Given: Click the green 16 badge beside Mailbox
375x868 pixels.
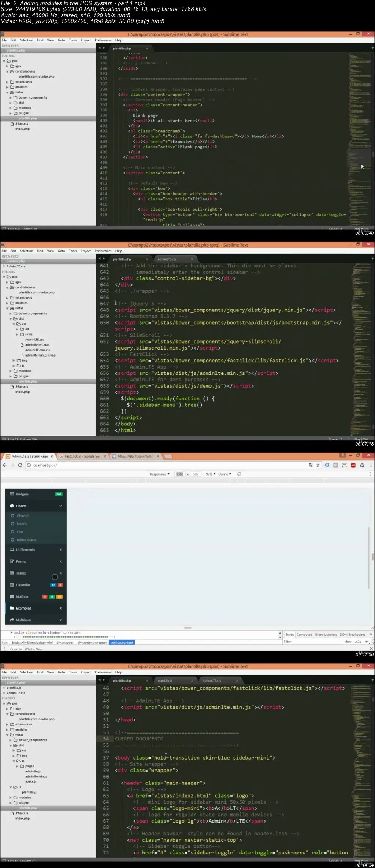Looking at the screenshot, I should click(52, 596).
